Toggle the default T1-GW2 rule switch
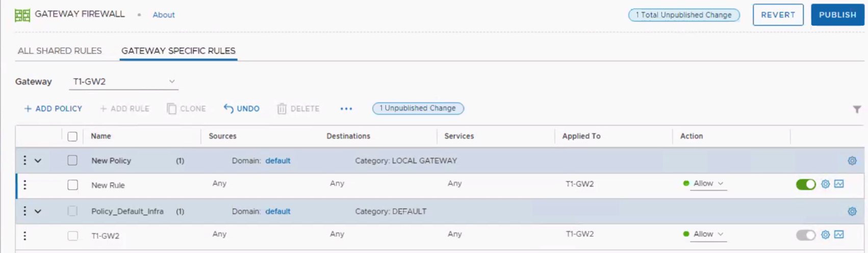This screenshot has height=253, width=868. coord(806,235)
